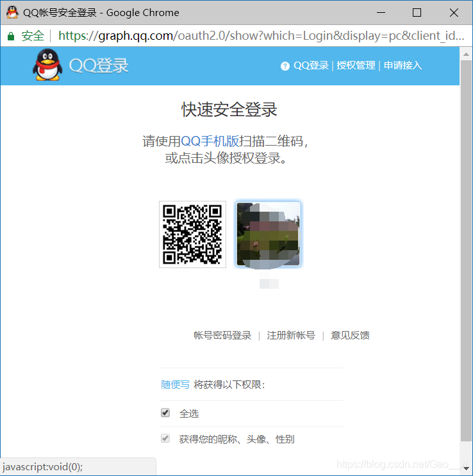The image size is (473, 476).
Task: Click the QQ登录 header title text
Action: tap(99, 65)
